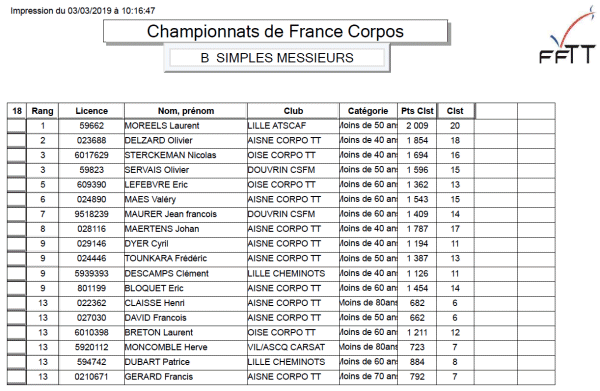Image resolution: width=600 pixels, height=391 pixels.
Task: Click the Nom, prénom column header
Action: click(186, 111)
